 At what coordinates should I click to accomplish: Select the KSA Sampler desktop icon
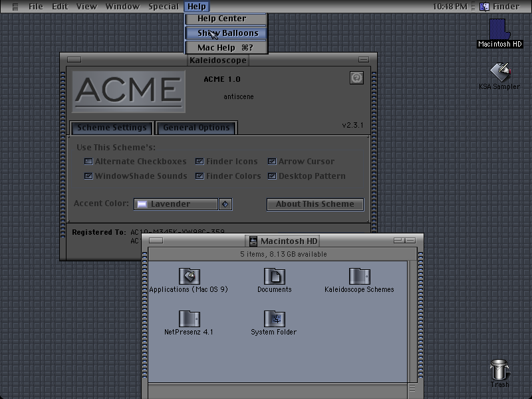[x=500, y=71]
